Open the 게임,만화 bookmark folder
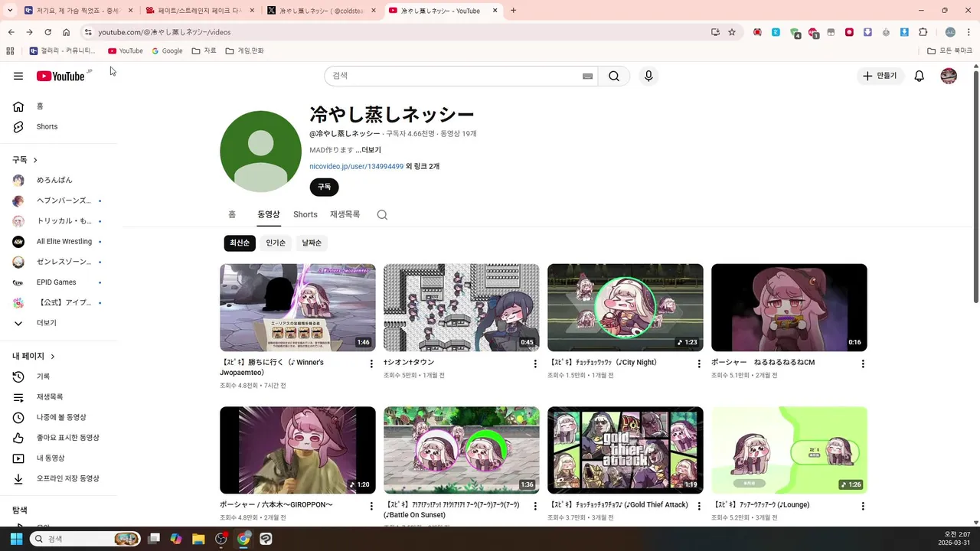This screenshot has height=551, width=980. point(245,51)
